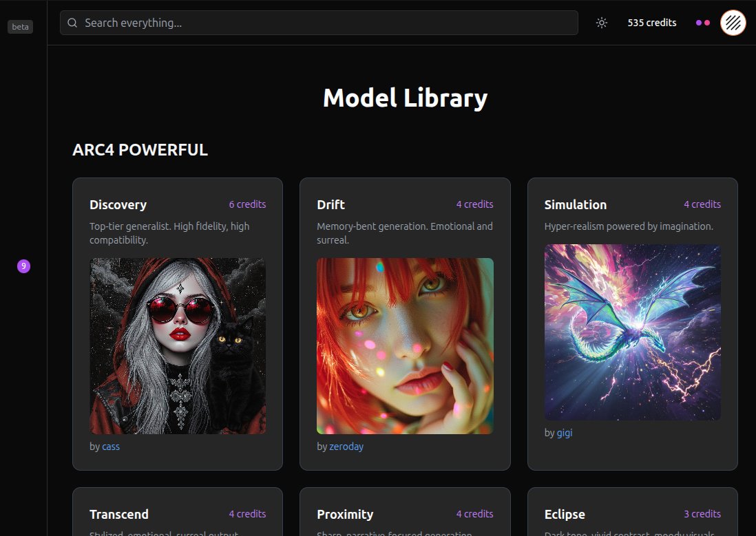
Task: Click the 'Memory-bent generation' description text
Action: (405, 233)
